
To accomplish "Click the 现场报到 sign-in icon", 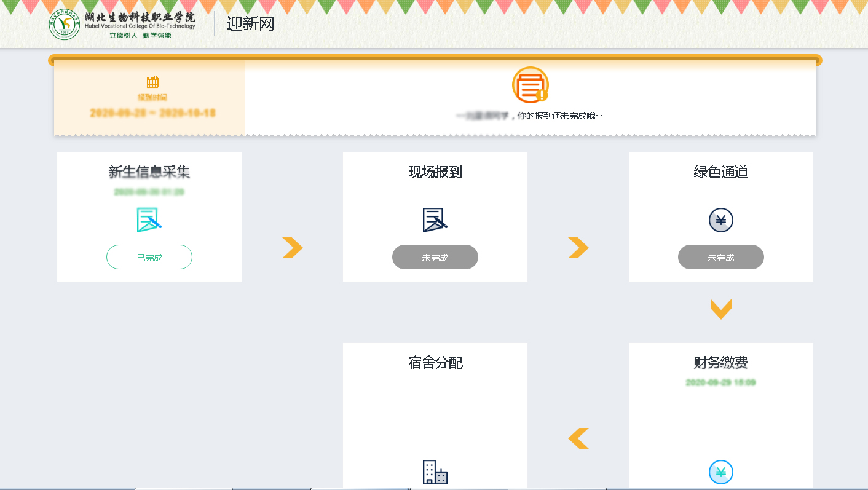I will (x=435, y=220).
